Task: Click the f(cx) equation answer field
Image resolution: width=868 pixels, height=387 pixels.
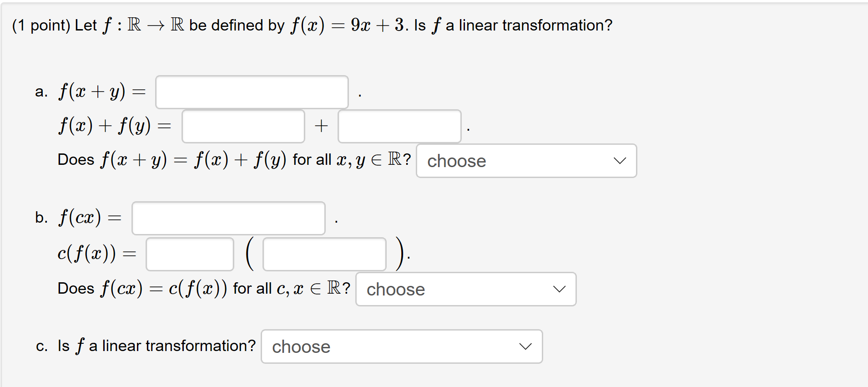Action: coord(228,218)
